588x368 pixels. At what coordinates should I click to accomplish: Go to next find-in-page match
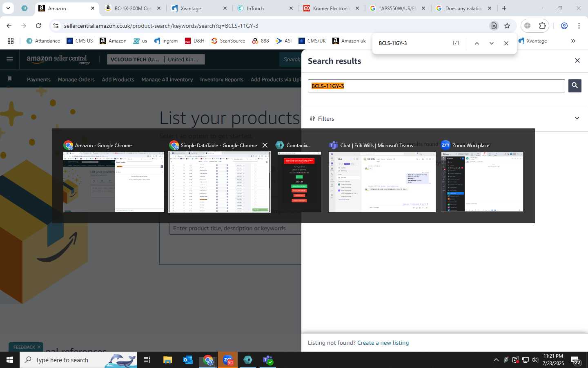[x=491, y=43]
